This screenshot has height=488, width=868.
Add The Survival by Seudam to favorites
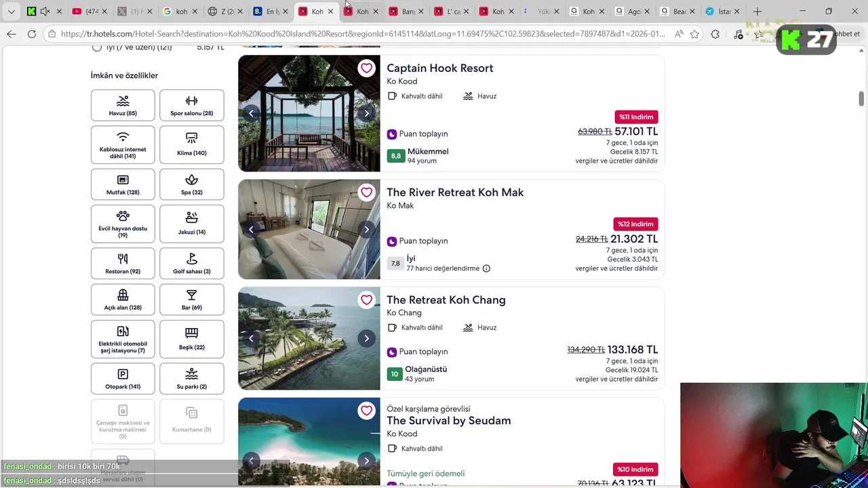click(x=366, y=411)
